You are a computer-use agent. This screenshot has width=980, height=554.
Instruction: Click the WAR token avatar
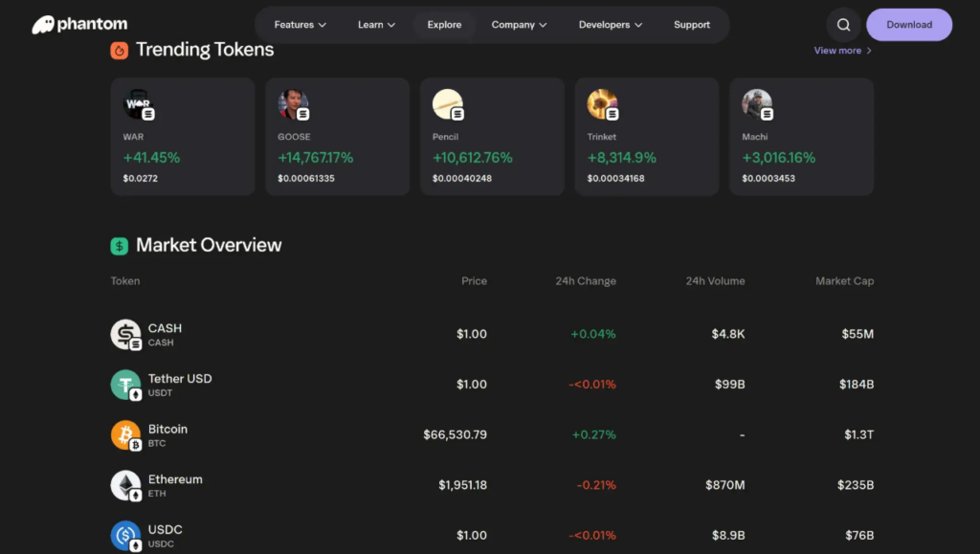click(x=138, y=103)
